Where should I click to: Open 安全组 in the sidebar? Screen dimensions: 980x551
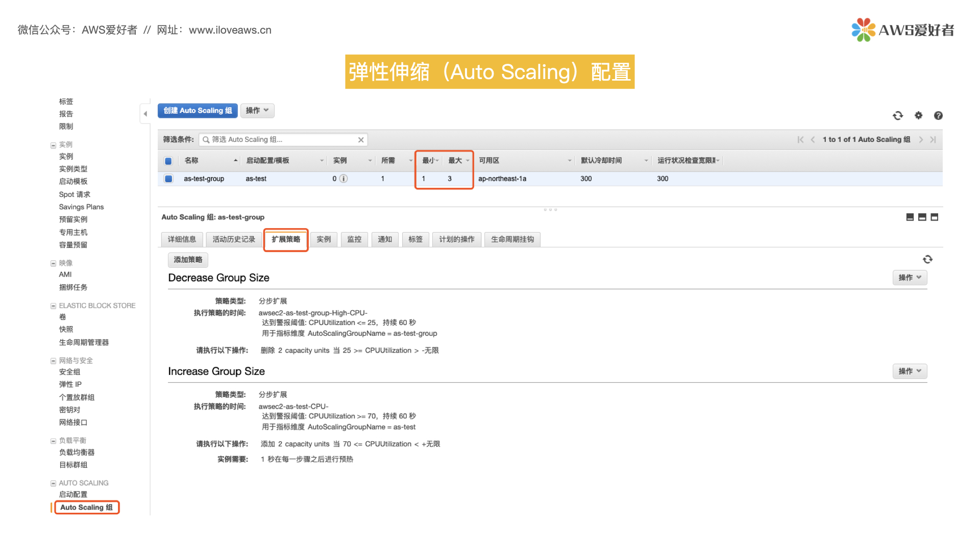[69, 372]
